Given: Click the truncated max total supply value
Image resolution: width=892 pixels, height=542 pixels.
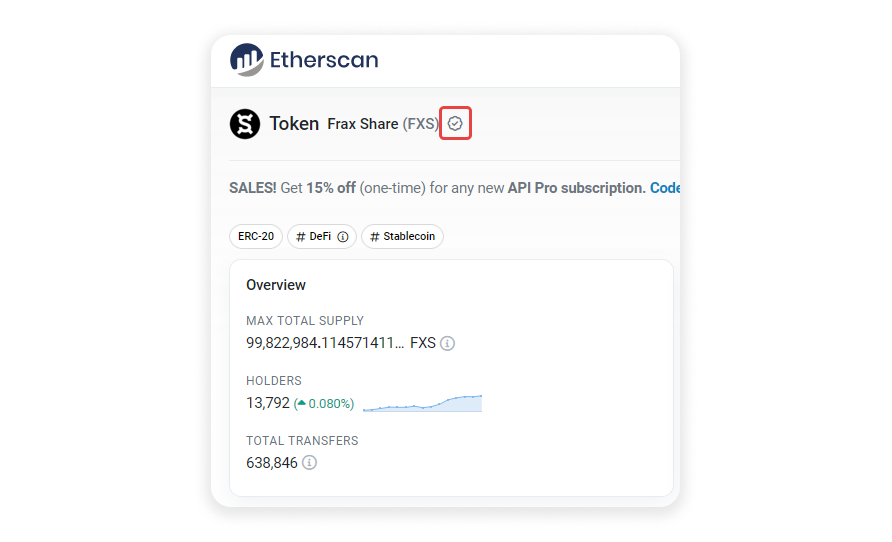Looking at the screenshot, I should click(325, 343).
